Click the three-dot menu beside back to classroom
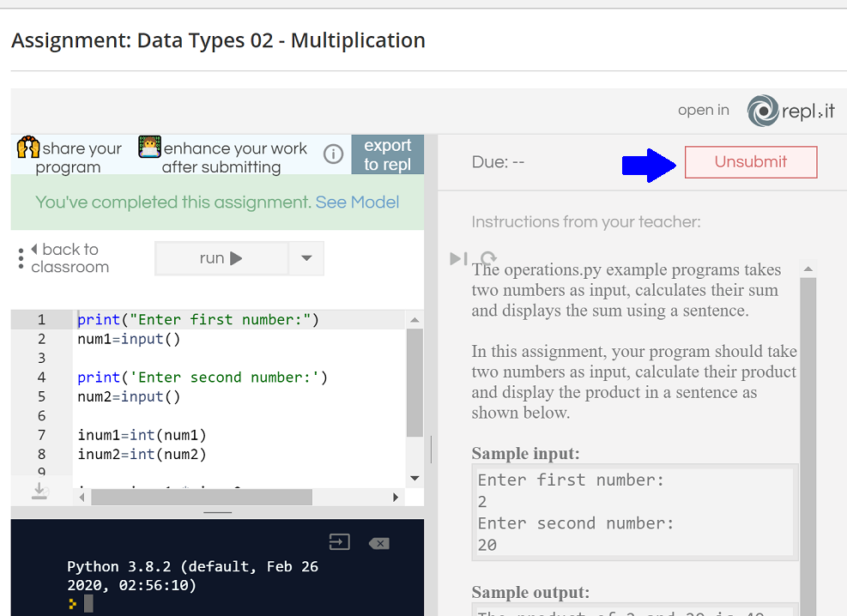This screenshot has width=847, height=616. point(21,258)
